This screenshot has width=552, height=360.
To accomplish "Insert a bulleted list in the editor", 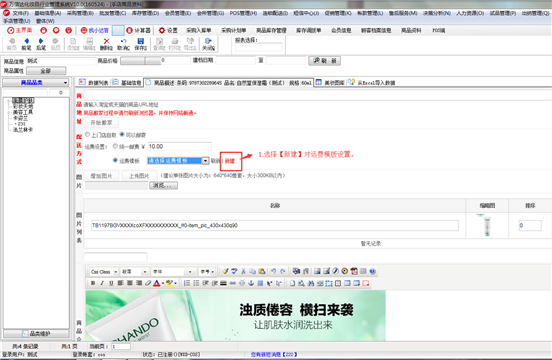I will coord(196,283).
